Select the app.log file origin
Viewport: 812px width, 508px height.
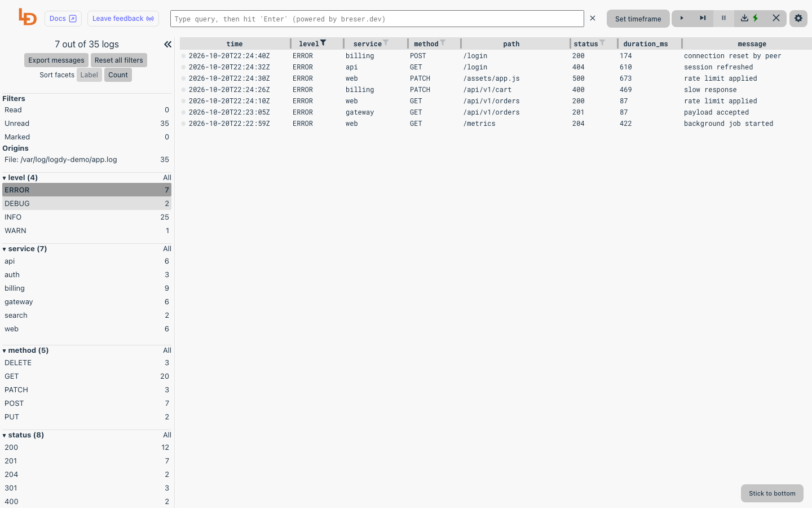[87, 160]
